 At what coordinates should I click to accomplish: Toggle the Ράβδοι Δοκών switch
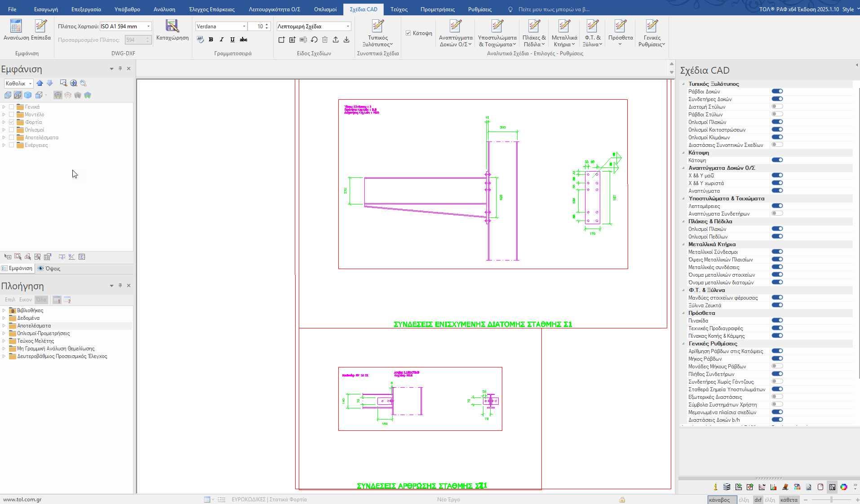tap(777, 91)
